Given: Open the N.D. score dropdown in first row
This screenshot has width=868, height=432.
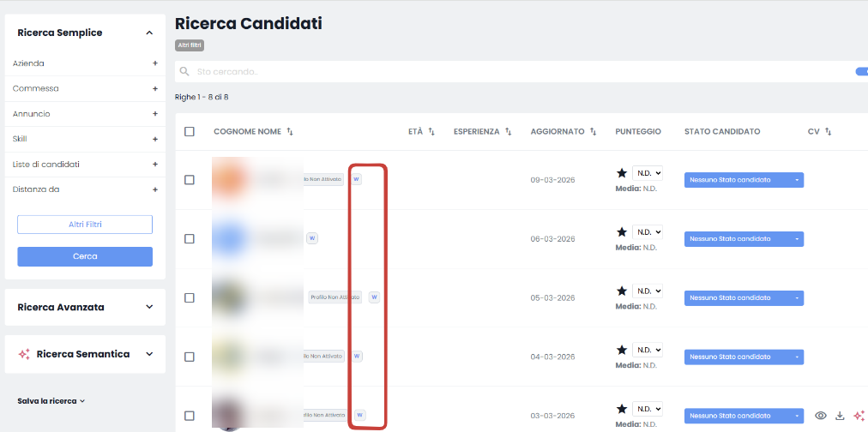Looking at the screenshot, I should 647,173.
